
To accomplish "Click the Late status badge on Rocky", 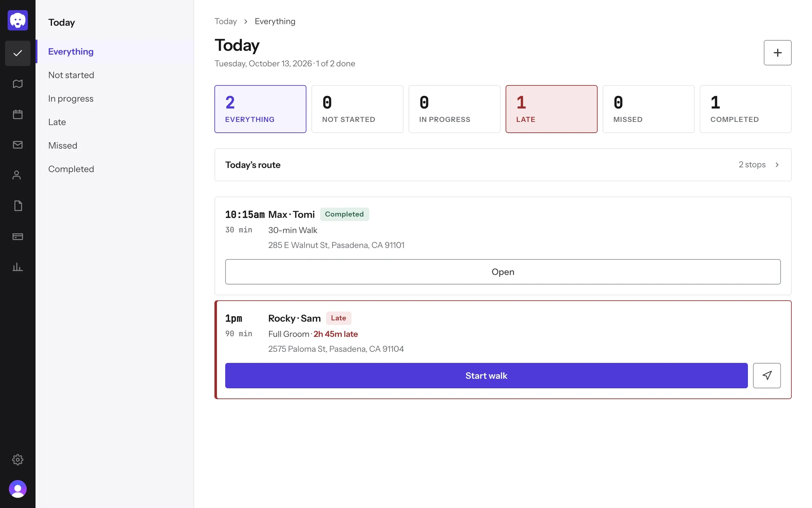I will pyautogui.click(x=338, y=318).
